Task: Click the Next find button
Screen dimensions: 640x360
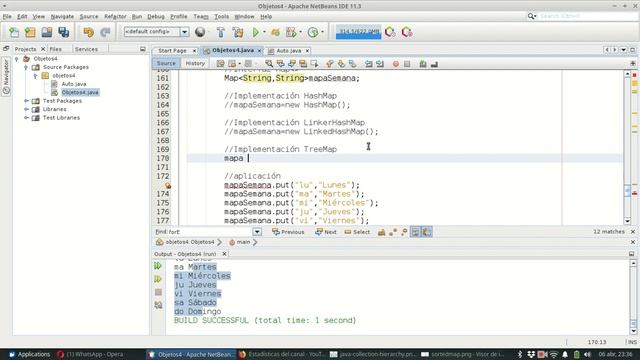Action: (x=326, y=232)
